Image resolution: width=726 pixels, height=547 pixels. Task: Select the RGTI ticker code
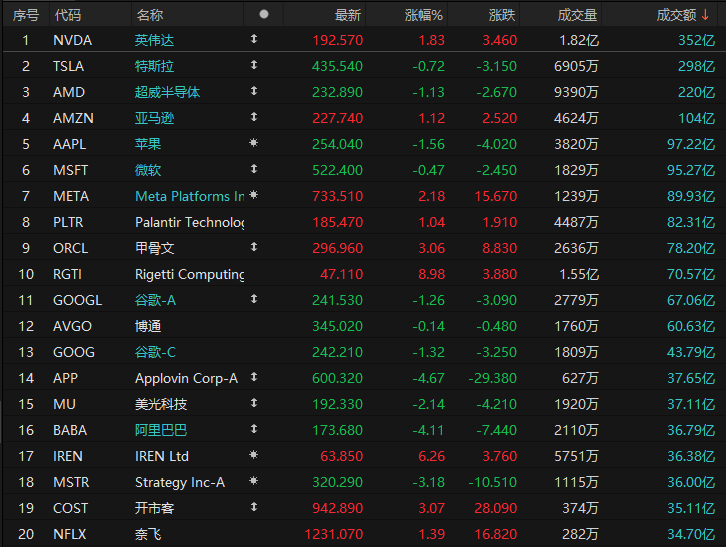point(67,274)
